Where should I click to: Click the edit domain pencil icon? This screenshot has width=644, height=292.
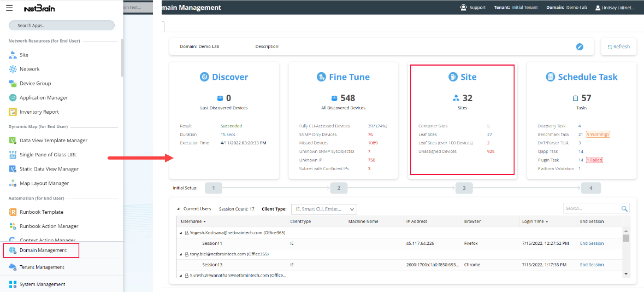pos(580,46)
